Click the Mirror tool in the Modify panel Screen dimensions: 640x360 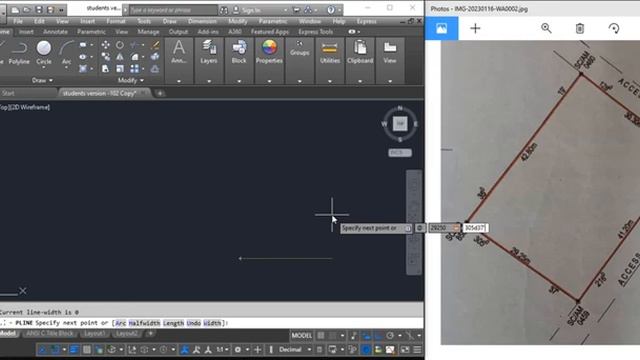point(120,57)
